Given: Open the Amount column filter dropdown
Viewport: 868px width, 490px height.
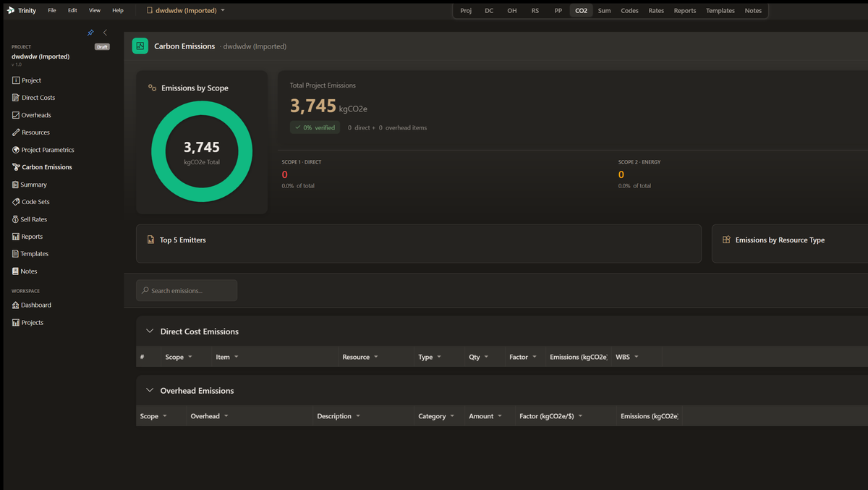Looking at the screenshot, I should point(500,416).
